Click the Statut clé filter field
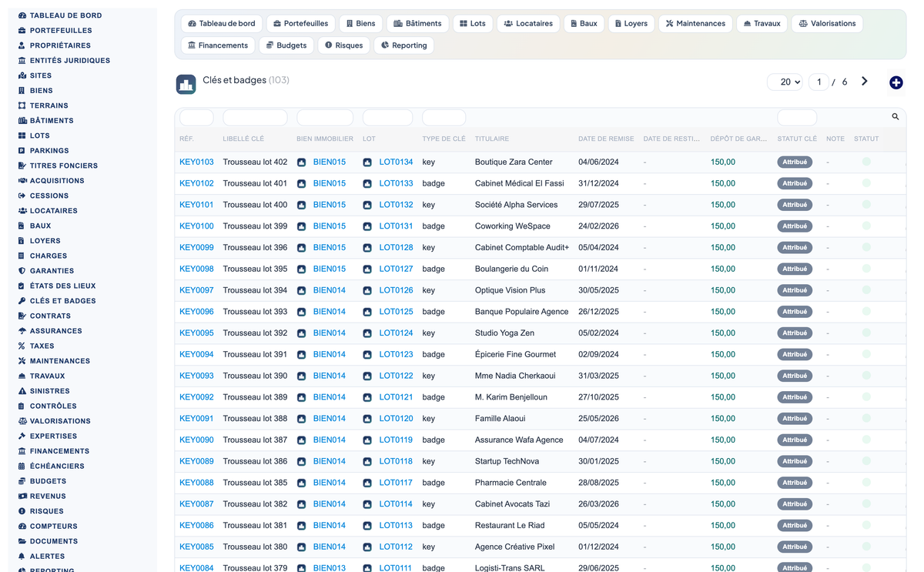Image resolution: width=924 pixels, height=572 pixels. click(x=797, y=118)
